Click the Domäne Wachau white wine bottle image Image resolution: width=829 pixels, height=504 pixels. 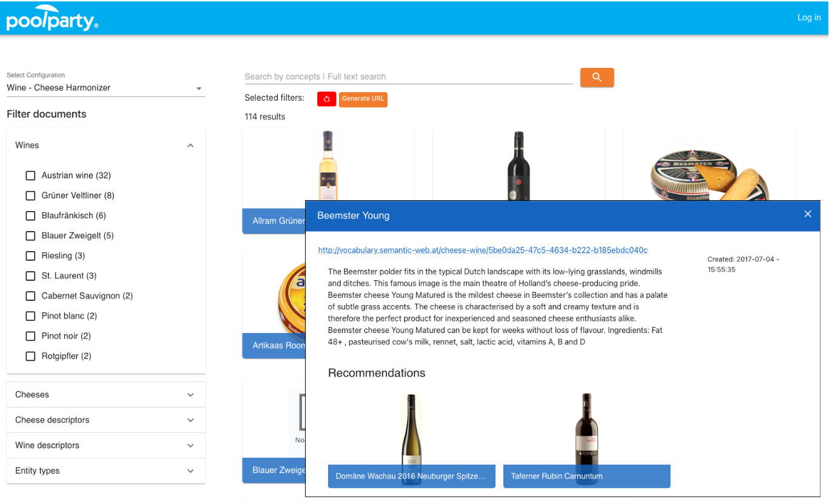[x=412, y=429]
